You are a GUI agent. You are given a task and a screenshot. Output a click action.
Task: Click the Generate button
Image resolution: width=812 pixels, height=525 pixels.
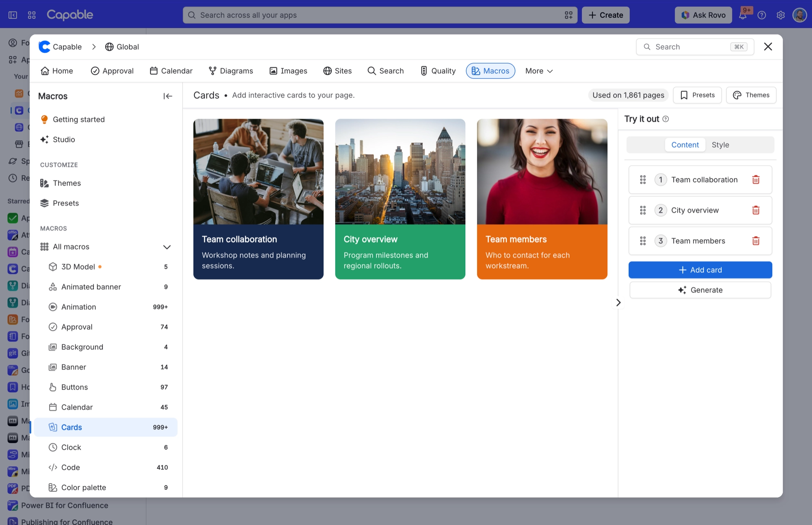click(x=700, y=290)
